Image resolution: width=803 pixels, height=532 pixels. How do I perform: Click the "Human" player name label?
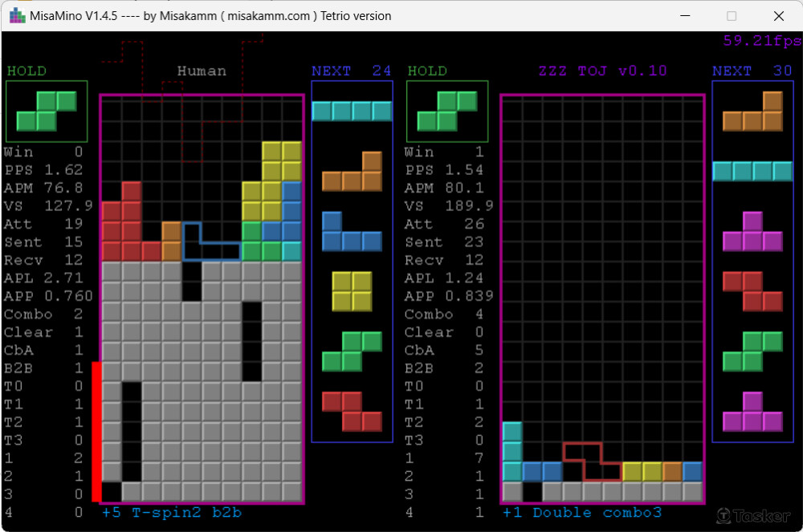click(202, 71)
